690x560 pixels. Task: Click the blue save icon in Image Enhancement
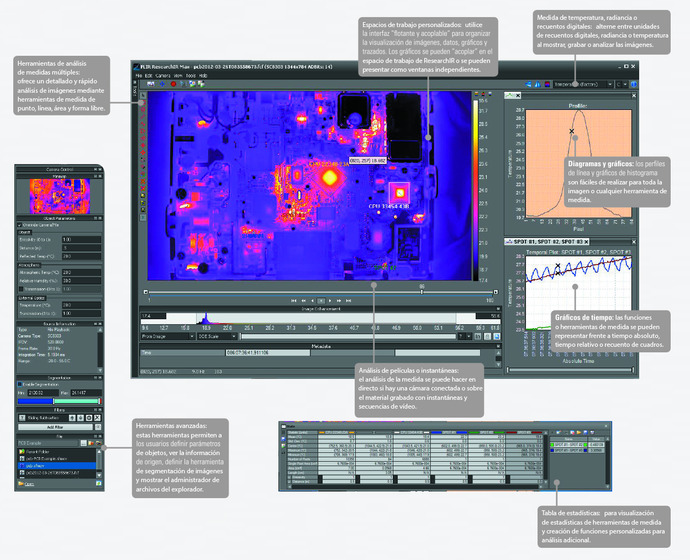tap(497, 337)
